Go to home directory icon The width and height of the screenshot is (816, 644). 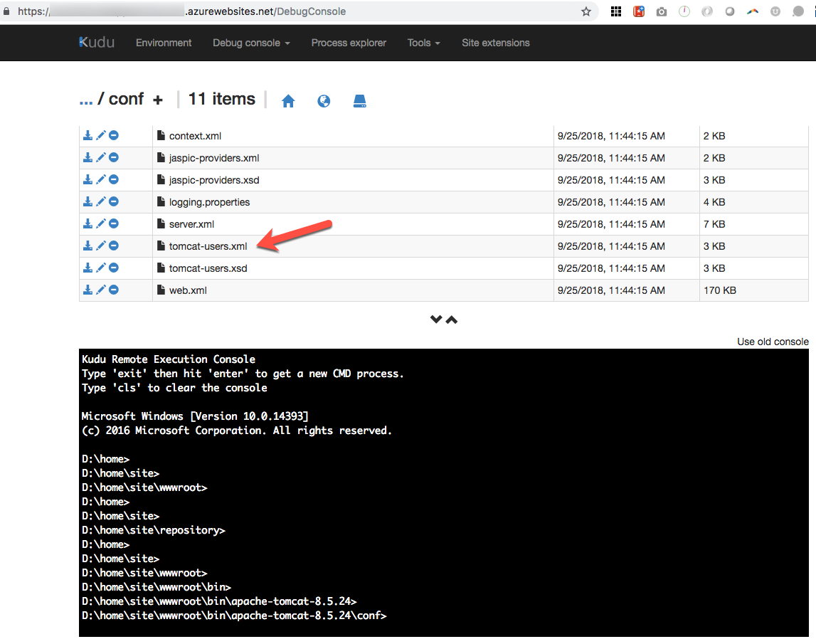pos(288,101)
